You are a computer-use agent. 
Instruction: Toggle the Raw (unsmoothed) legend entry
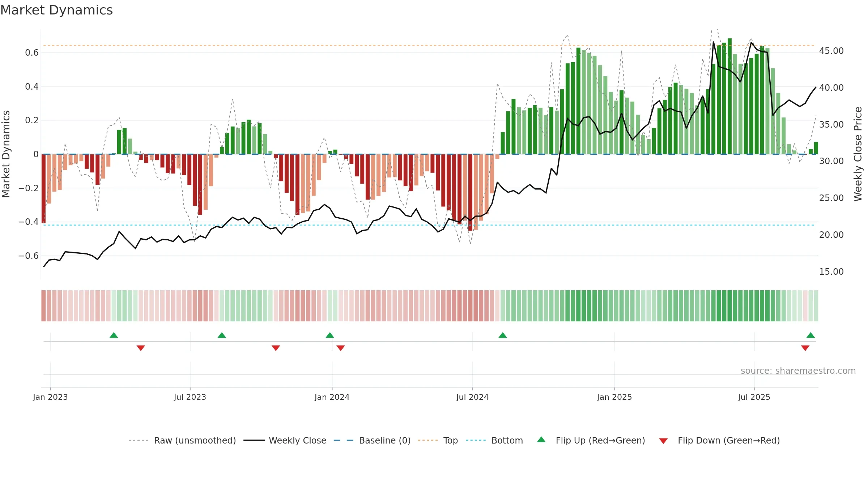click(x=182, y=440)
